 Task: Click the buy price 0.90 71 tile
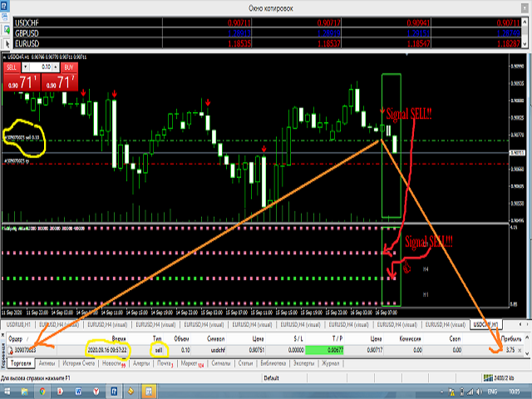tap(60, 82)
